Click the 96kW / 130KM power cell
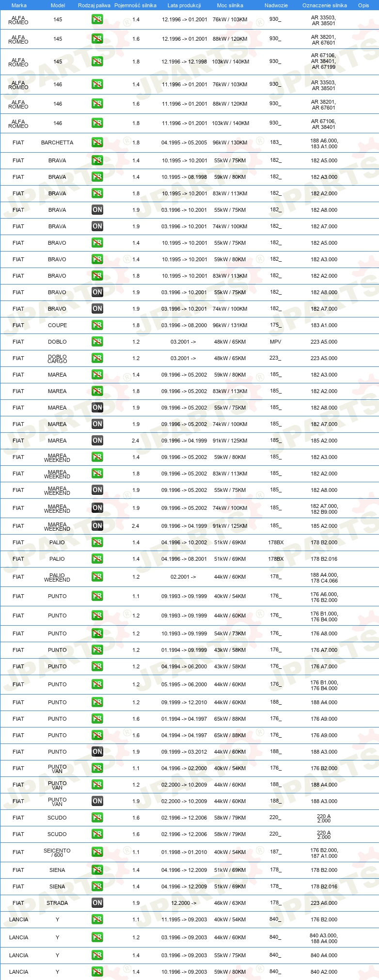Screen dimensions: 379x980 (x=230, y=142)
